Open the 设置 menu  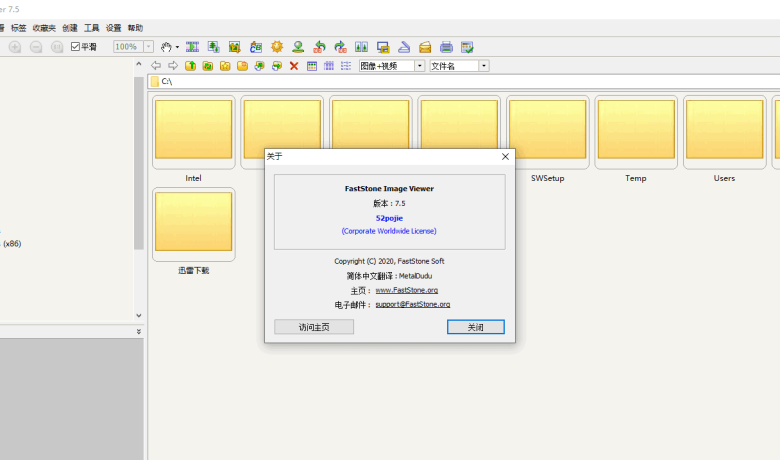click(113, 28)
